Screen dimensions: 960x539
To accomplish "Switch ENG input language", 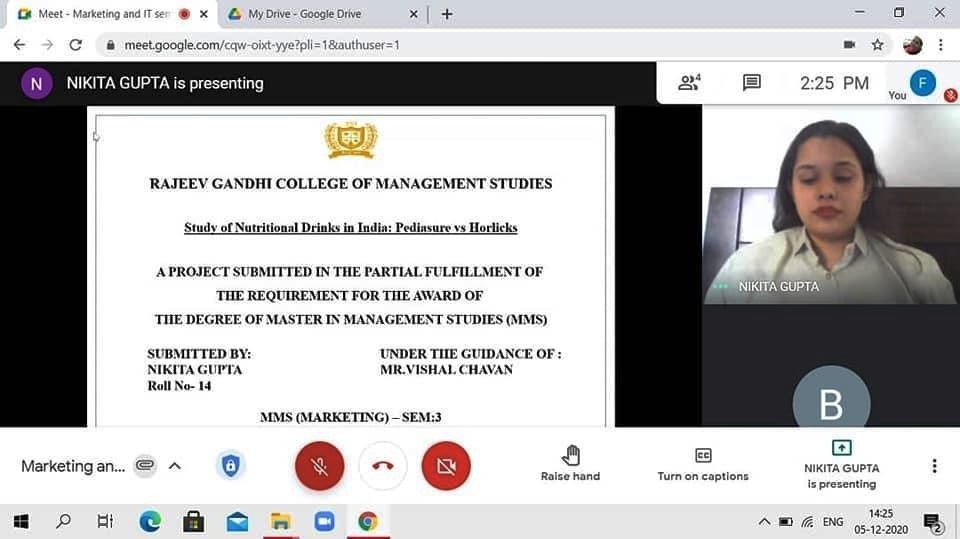I will point(833,522).
